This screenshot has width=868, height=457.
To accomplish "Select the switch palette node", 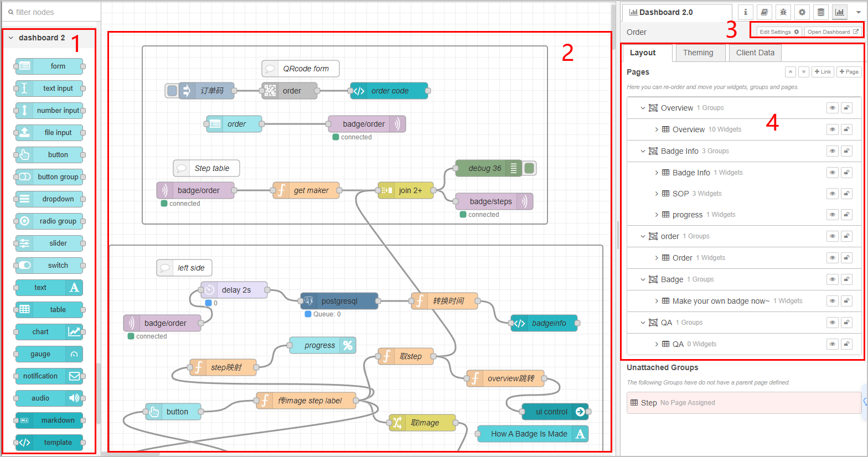I will 49,266.
